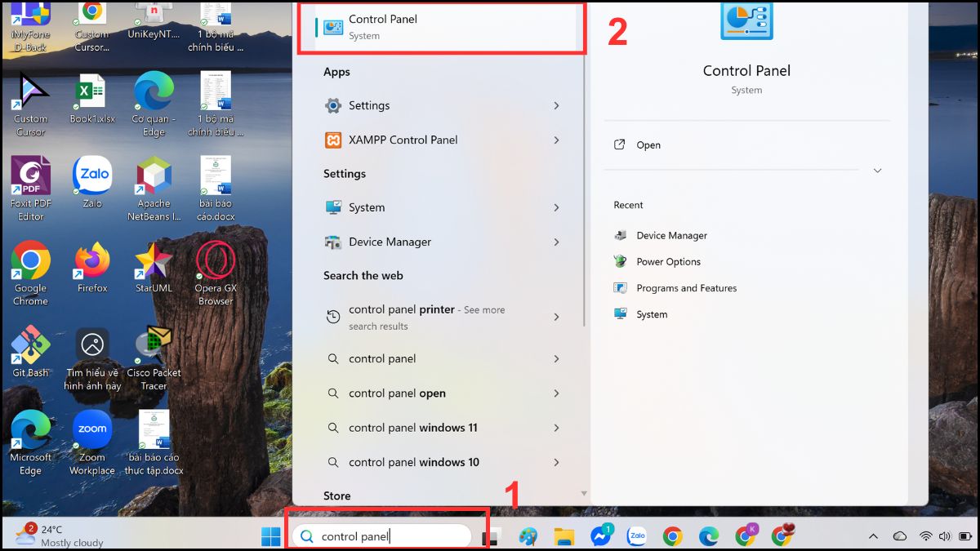Expand the control panel printer suggestion chevron
The height and width of the screenshot is (551, 980).
pos(556,317)
